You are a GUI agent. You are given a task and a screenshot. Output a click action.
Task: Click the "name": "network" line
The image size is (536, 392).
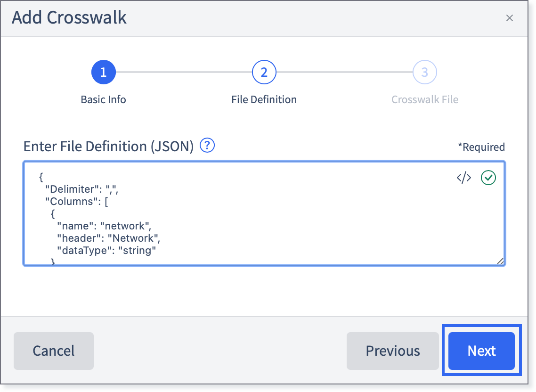104,226
